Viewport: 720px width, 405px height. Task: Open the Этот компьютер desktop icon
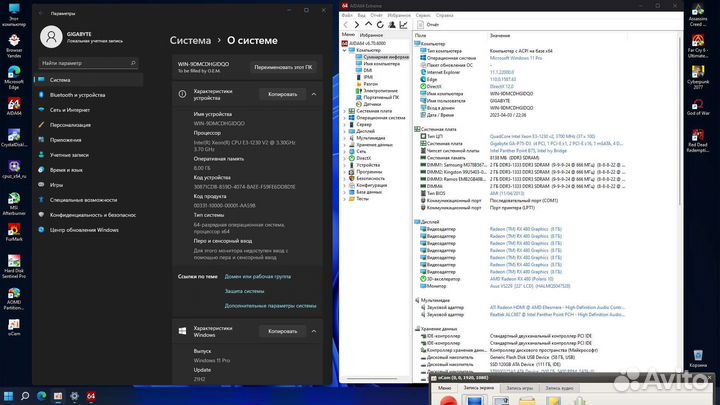[x=14, y=15]
